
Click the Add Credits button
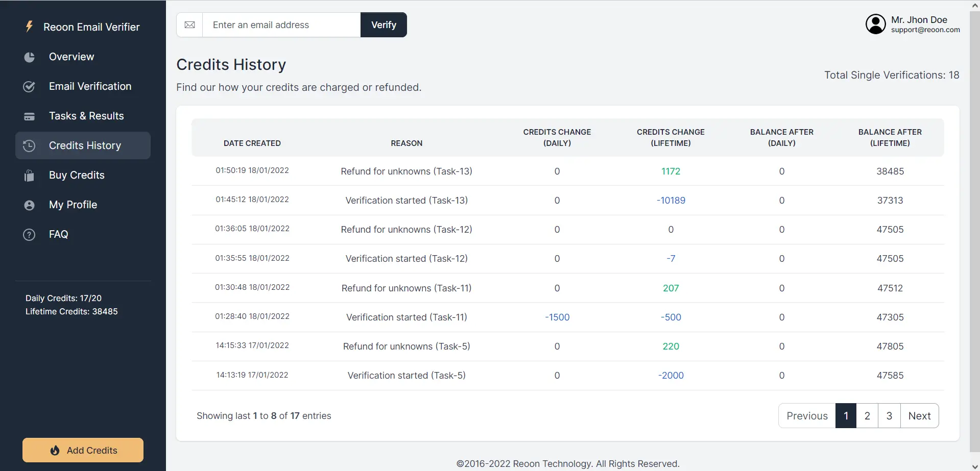click(x=83, y=450)
